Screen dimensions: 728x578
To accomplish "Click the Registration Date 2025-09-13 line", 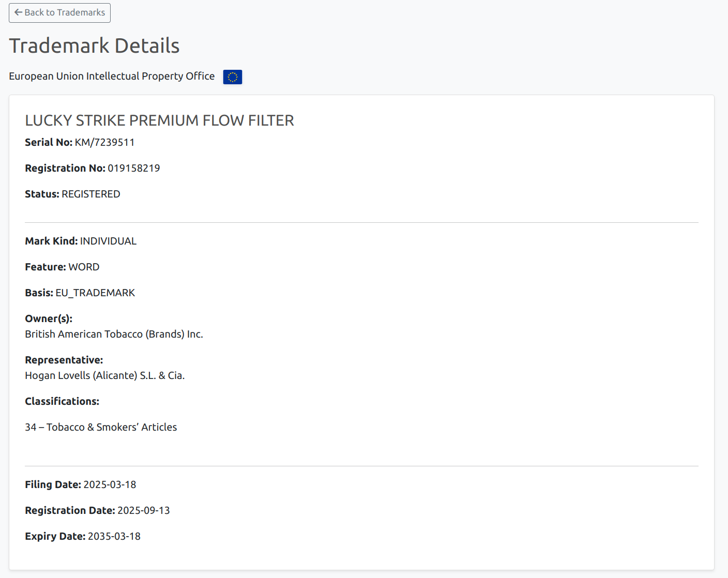I will [x=97, y=511].
